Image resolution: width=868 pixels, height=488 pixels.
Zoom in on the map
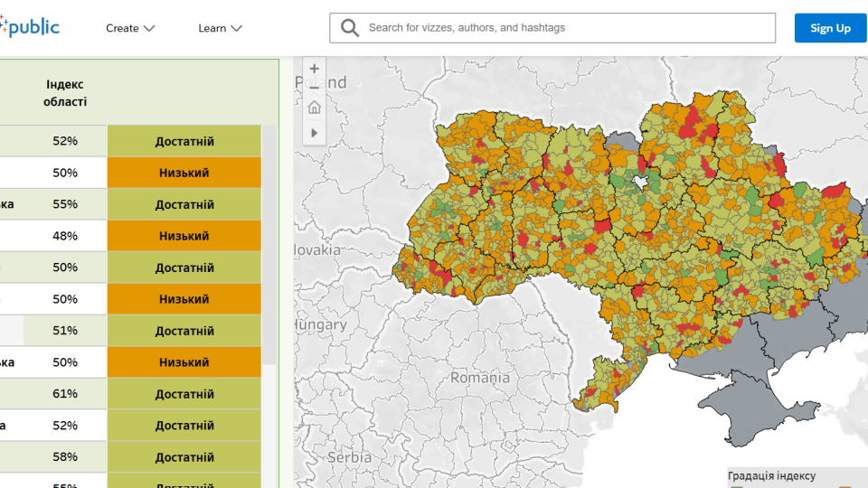click(x=314, y=69)
